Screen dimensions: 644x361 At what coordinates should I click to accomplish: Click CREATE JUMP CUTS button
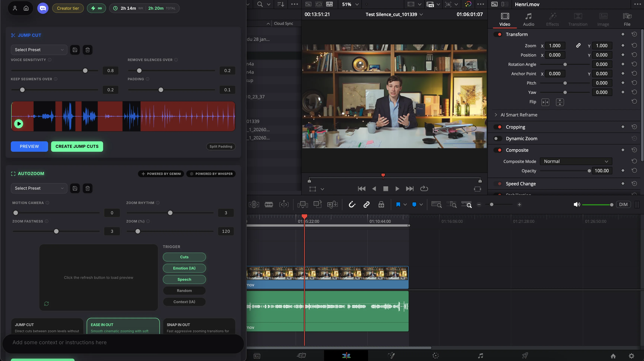click(77, 146)
